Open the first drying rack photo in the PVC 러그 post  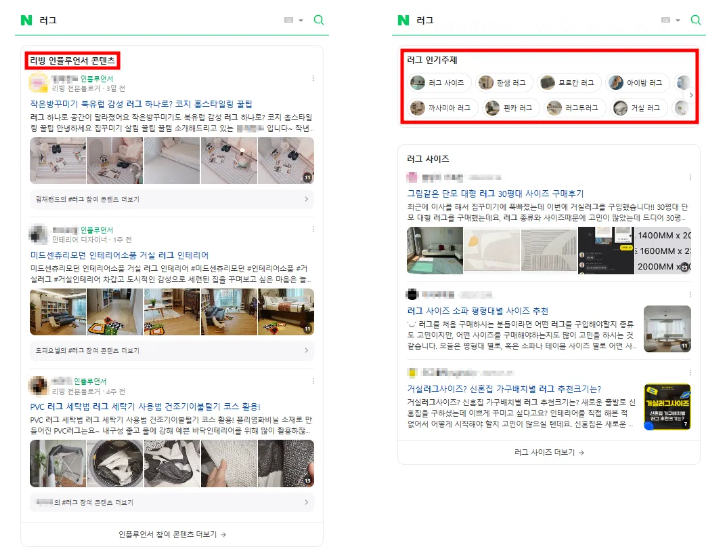click(58, 463)
